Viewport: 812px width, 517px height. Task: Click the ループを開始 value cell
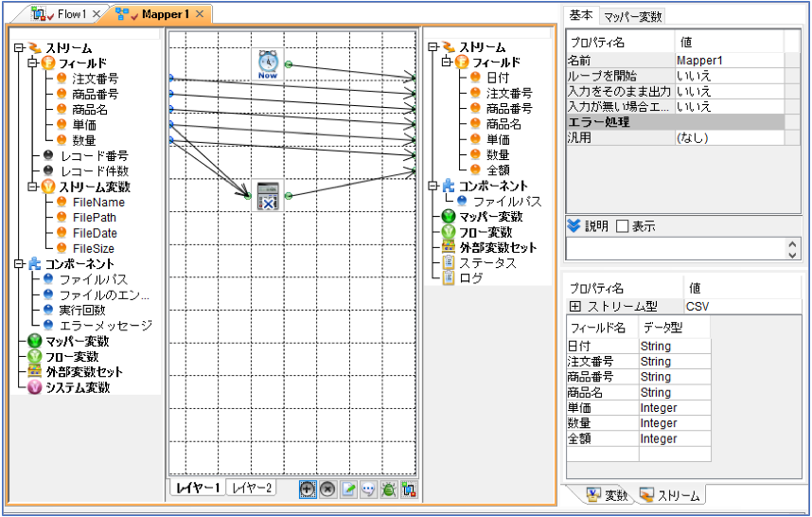[729, 76]
